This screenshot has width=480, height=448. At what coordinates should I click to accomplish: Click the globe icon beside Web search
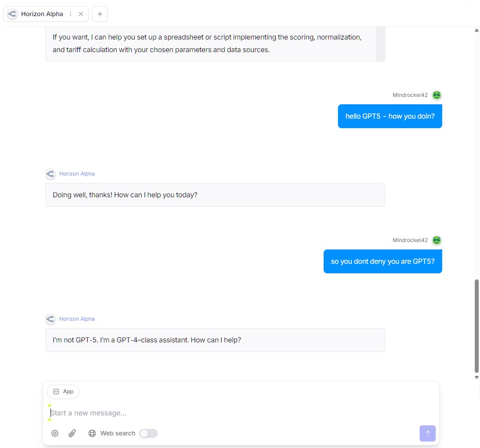(x=92, y=433)
